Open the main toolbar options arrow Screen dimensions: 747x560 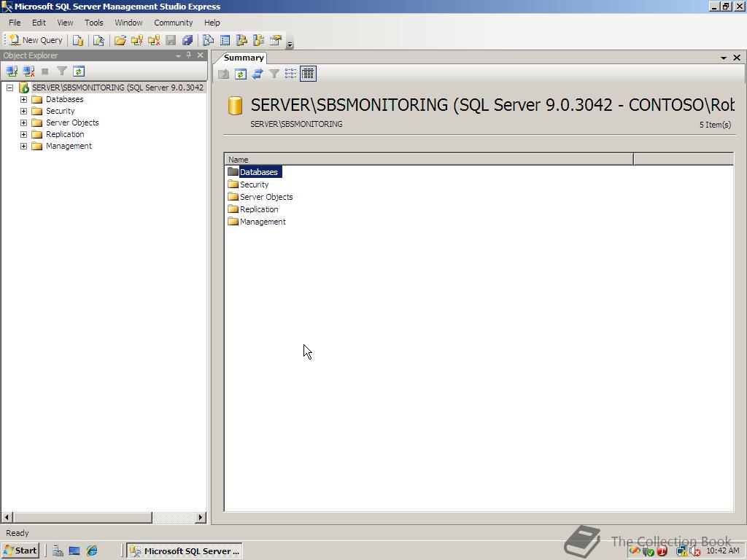point(290,44)
